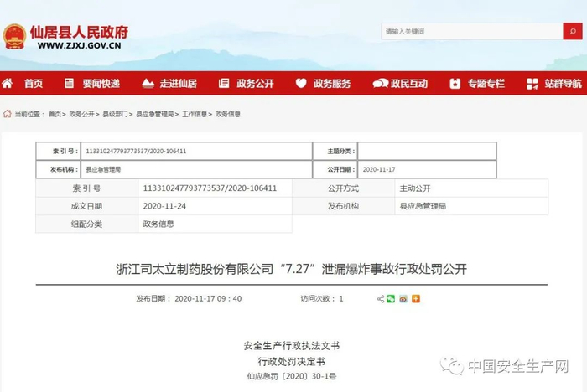Go to 县应急管理局 in the breadcrumb

click(154, 114)
